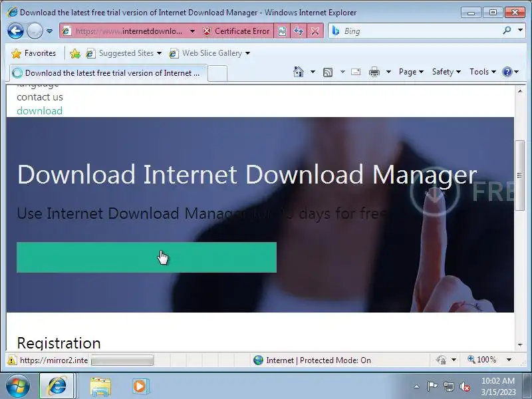This screenshot has height=399, width=532.
Task: Click the 100% zoom level button
Action: (481, 360)
